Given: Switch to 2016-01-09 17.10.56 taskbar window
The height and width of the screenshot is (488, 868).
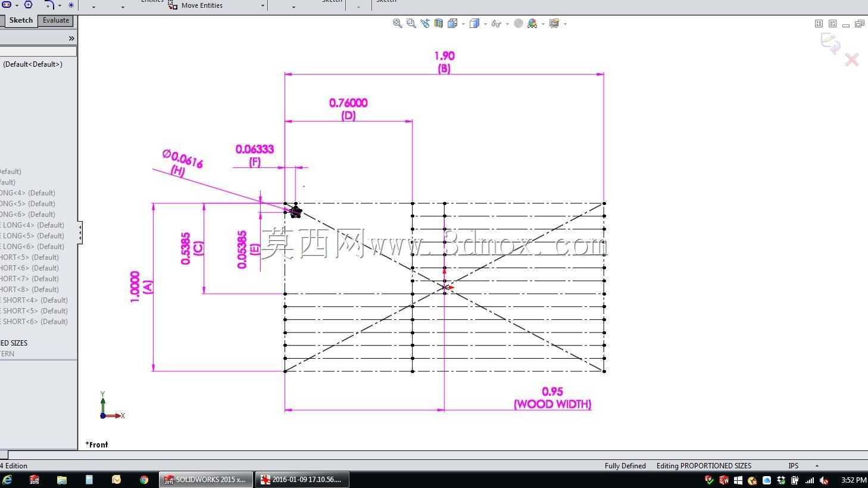Looking at the screenshot, I should pos(302,480).
